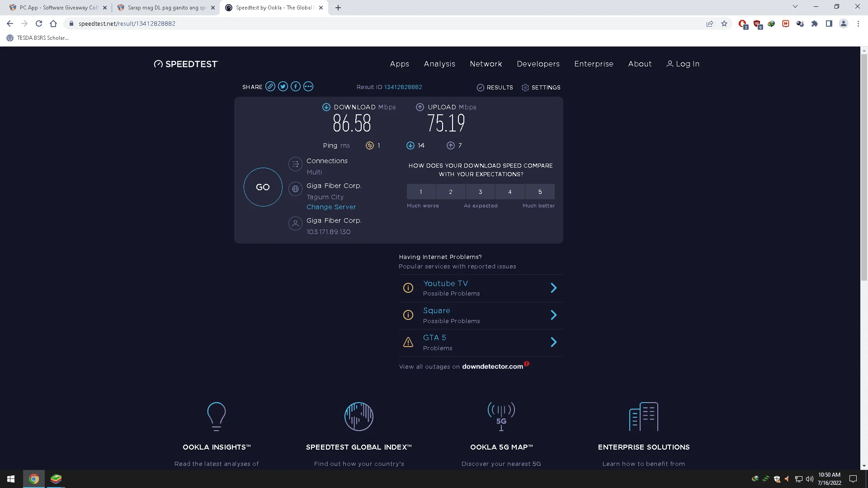
Task: Open the About menu
Action: tap(640, 64)
